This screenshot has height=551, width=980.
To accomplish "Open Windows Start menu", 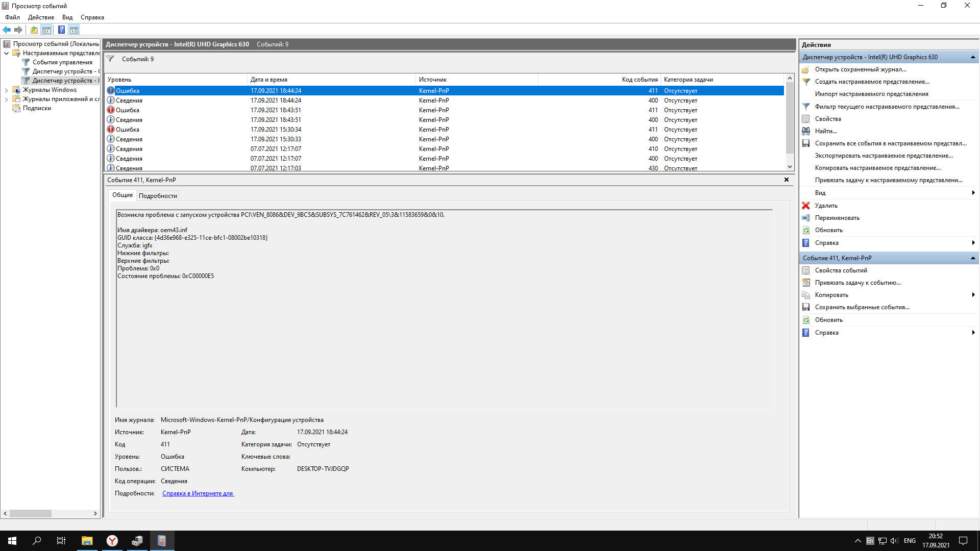I will point(12,541).
